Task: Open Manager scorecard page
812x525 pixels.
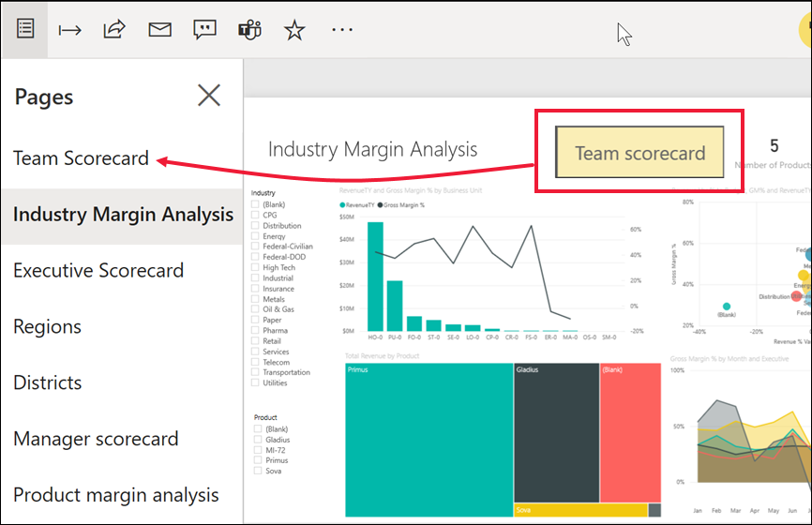Action: [96, 439]
